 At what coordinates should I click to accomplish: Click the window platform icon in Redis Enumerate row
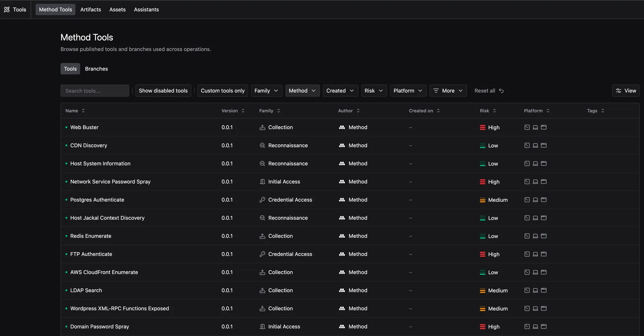coord(544,236)
